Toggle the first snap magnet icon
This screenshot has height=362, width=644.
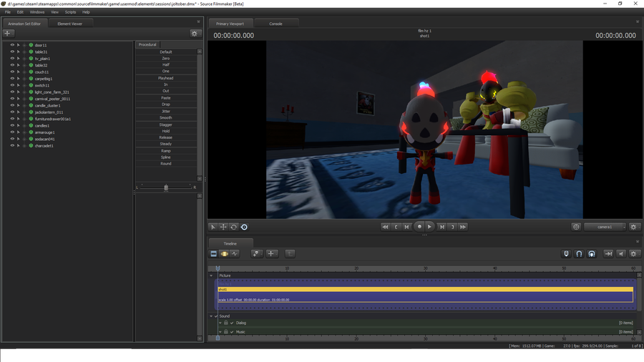pyautogui.click(x=567, y=254)
